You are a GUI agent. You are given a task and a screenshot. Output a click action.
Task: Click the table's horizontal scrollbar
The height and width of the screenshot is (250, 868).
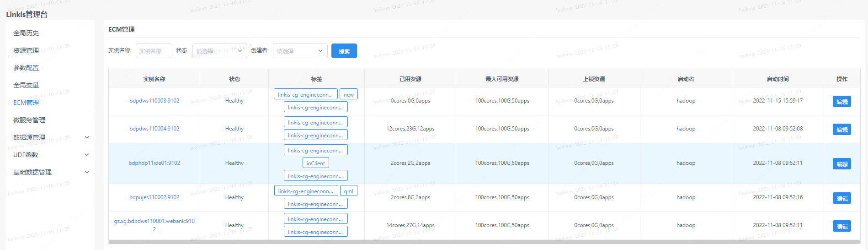click(x=484, y=242)
